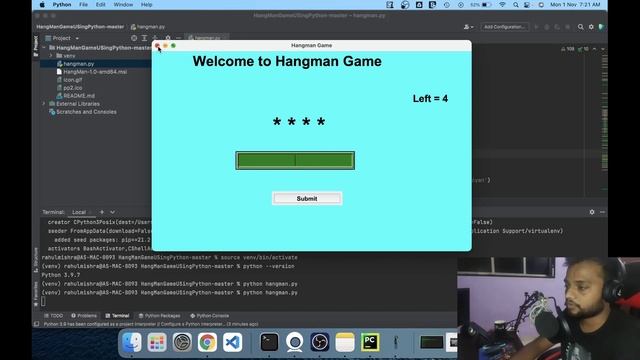This screenshot has width=640, height=360.
Task: Expand the venv folder
Action: click(51, 56)
